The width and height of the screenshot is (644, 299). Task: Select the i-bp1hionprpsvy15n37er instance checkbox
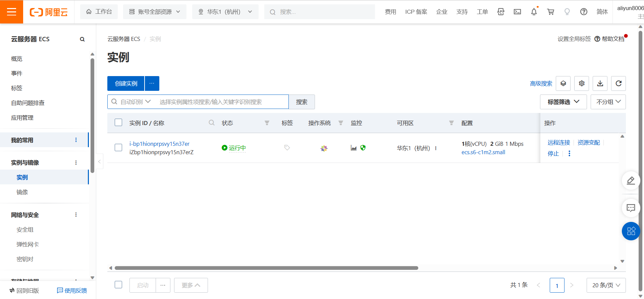tap(118, 148)
